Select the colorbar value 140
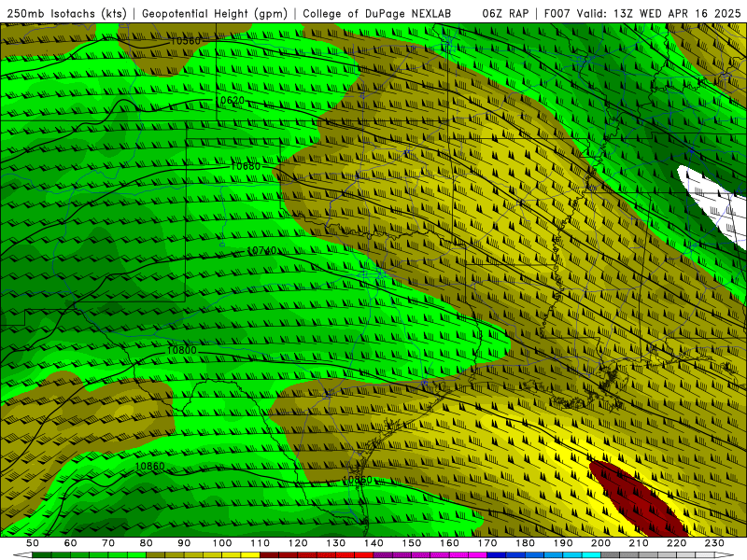This screenshot has height=560, width=747. click(x=373, y=543)
